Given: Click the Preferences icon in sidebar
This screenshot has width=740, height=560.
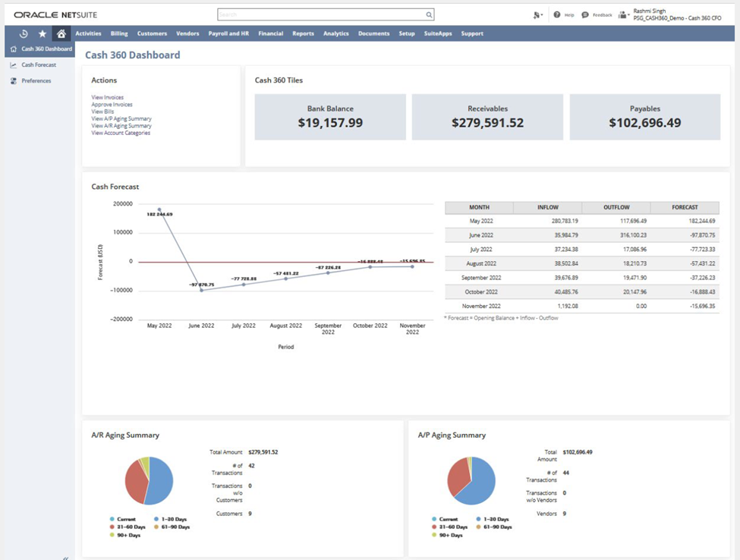Looking at the screenshot, I should [14, 80].
